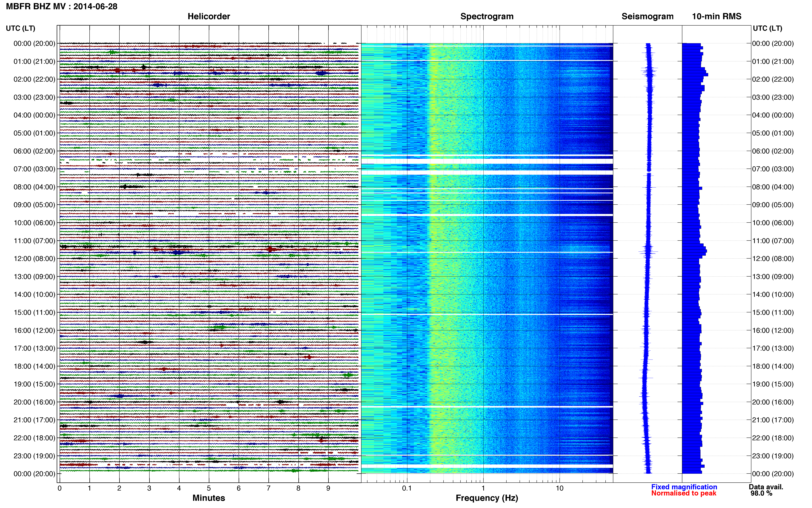Click the right-side '23:00 (19:00)' time label
This screenshot has height=508, width=812.
point(773,456)
